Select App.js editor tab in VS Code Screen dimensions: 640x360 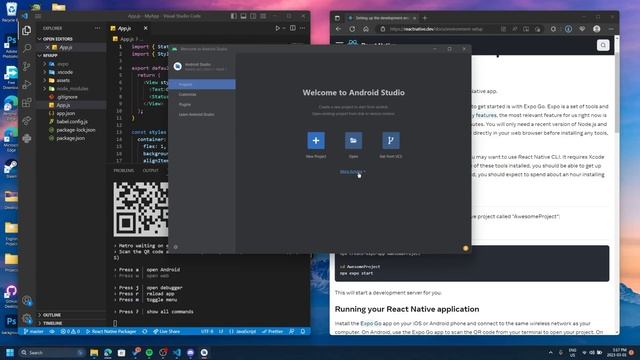(x=124, y=28)
